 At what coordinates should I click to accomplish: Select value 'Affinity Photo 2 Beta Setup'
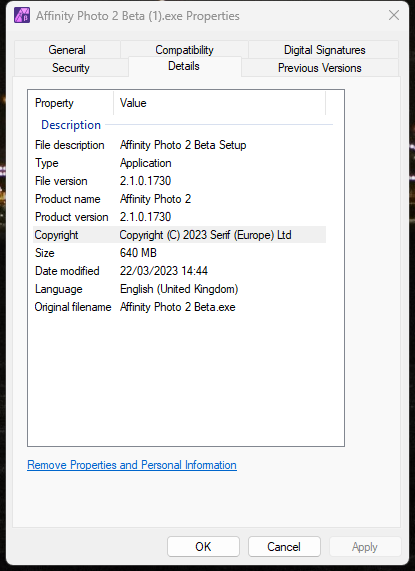tap(183, 145)
